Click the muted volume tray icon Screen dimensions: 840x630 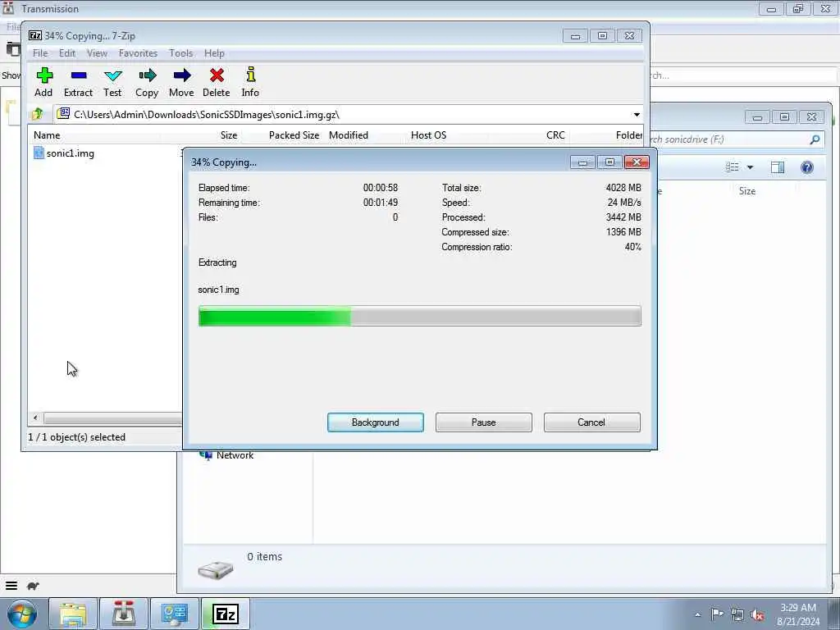click(x=757, y=615)
